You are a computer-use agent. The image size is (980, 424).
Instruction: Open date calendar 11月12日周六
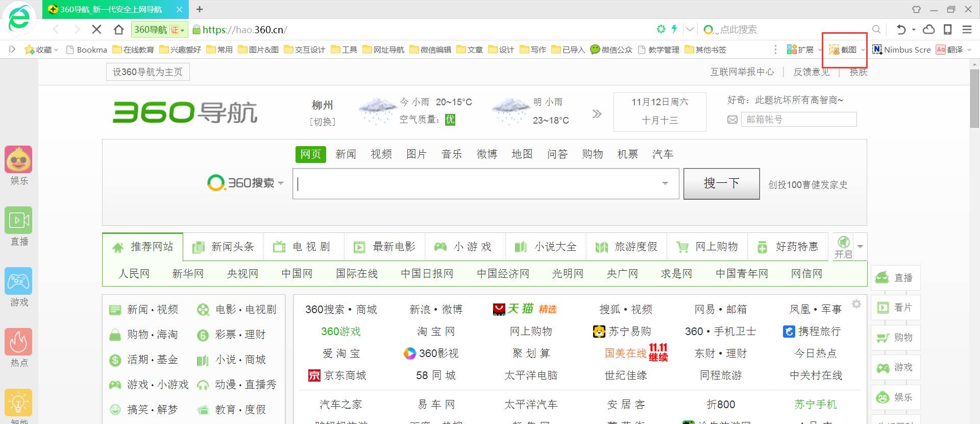click(659, 112)
